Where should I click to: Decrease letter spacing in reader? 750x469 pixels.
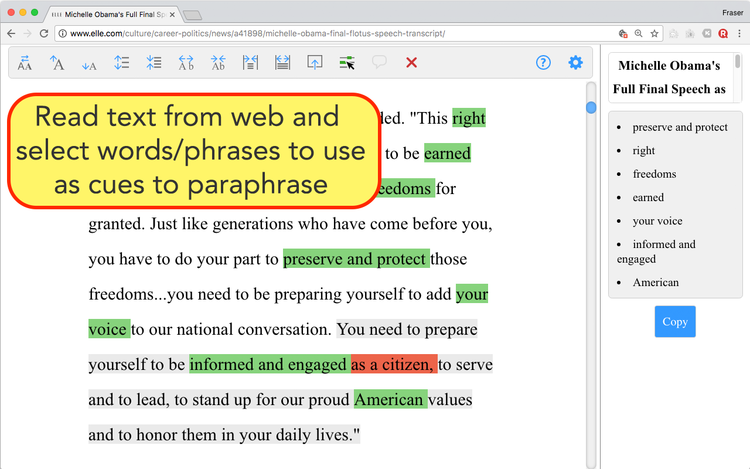(x=218, y=63)
